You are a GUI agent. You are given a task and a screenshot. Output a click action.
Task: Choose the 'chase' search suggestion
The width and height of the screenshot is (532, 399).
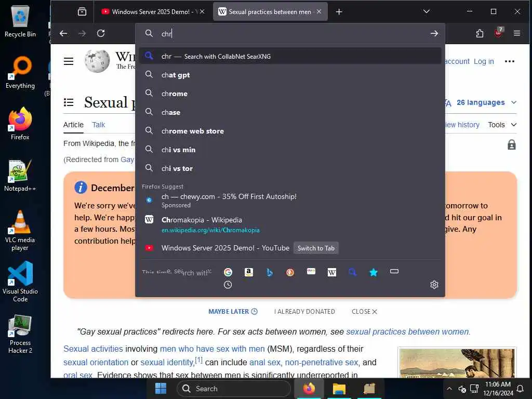point(290,112)
